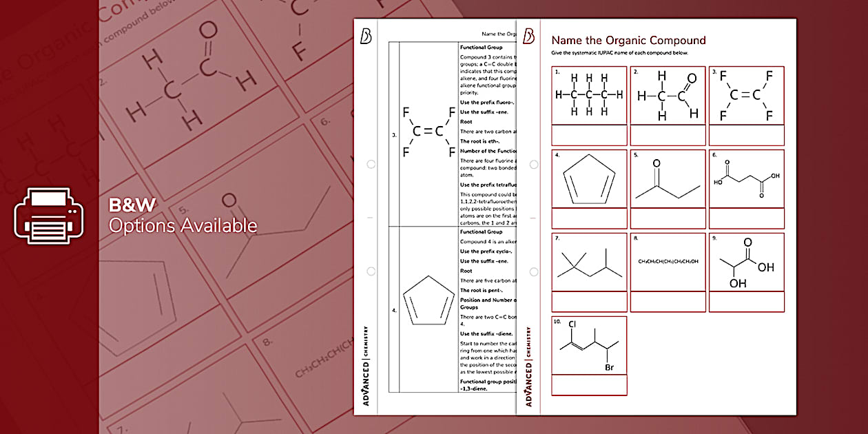Click the "Name the Organic Compound" worksheet title
The image size is (868, 434).
628,41
